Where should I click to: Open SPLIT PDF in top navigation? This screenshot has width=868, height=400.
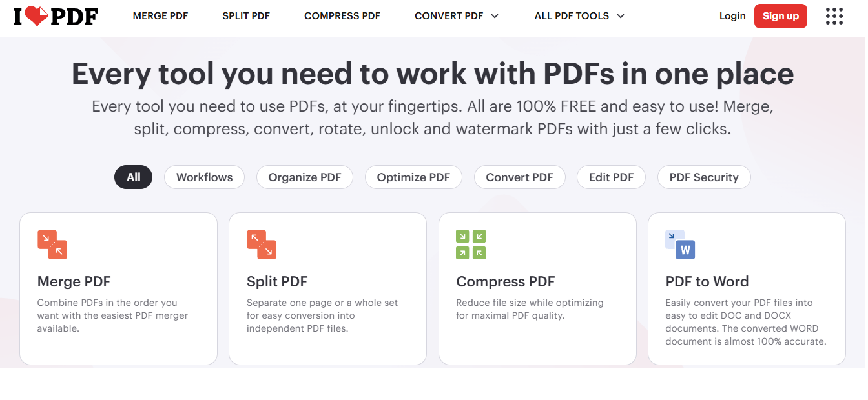pyautogui.click(x=245, y=16)
